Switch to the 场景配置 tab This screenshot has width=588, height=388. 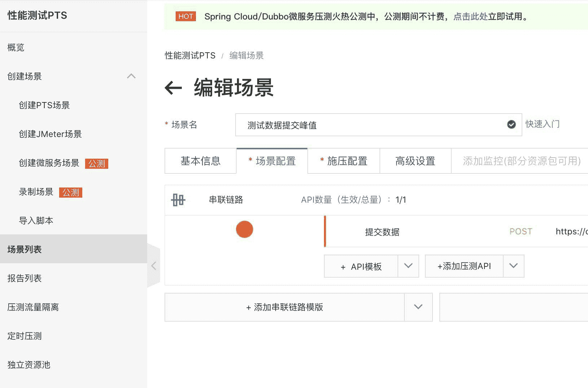(272, 161)
